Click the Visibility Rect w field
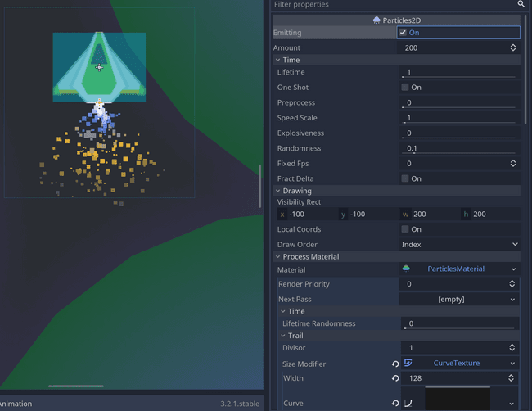 pos(431,215)
